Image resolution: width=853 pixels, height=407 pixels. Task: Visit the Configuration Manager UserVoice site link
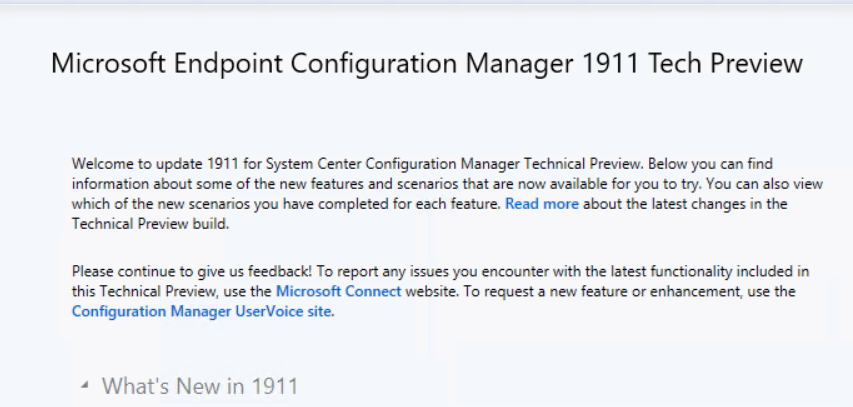[x=201, y=312]
